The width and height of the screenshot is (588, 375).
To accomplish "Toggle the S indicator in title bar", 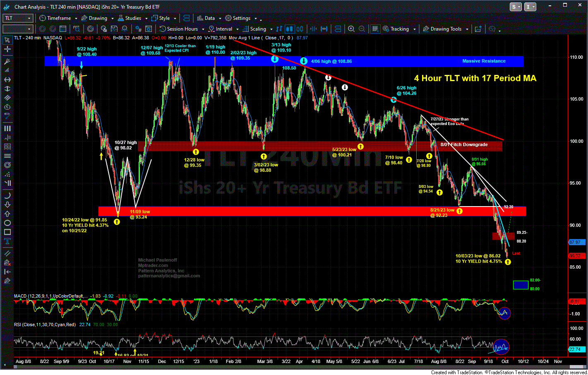I will pos(516,7).
